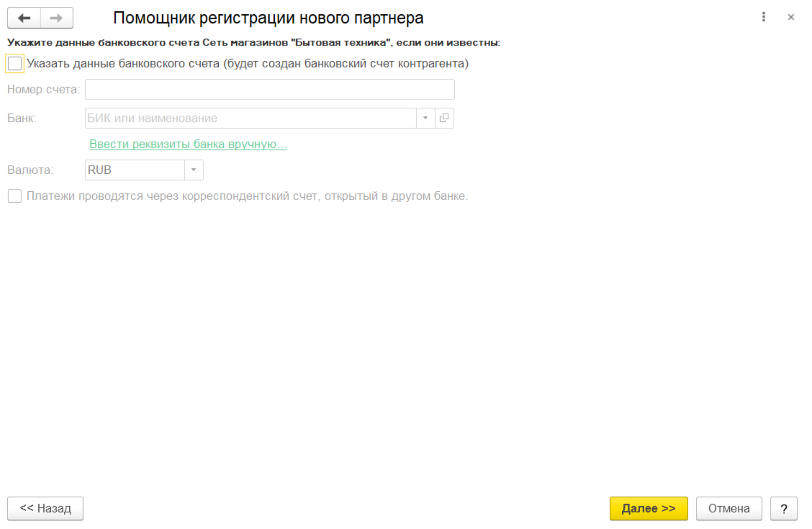
Task: Cancel the wizard with 'Отмена' button
Action: 728,508
